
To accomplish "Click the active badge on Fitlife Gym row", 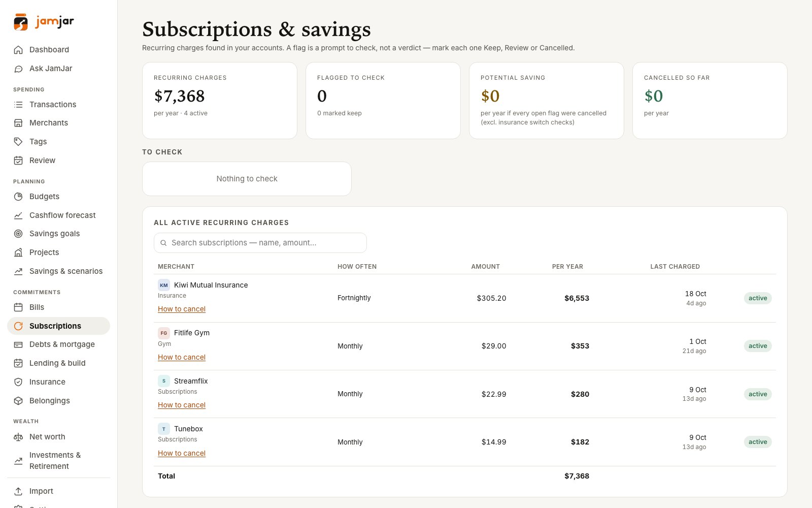I will tap(758, 346).
